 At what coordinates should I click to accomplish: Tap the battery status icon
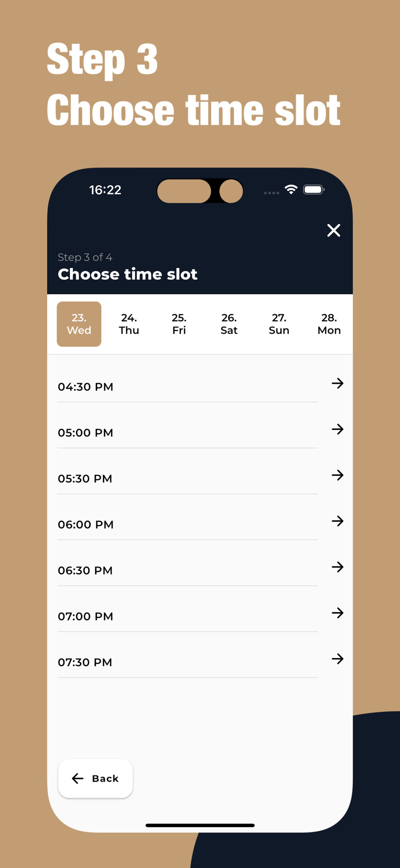point(314,190)
